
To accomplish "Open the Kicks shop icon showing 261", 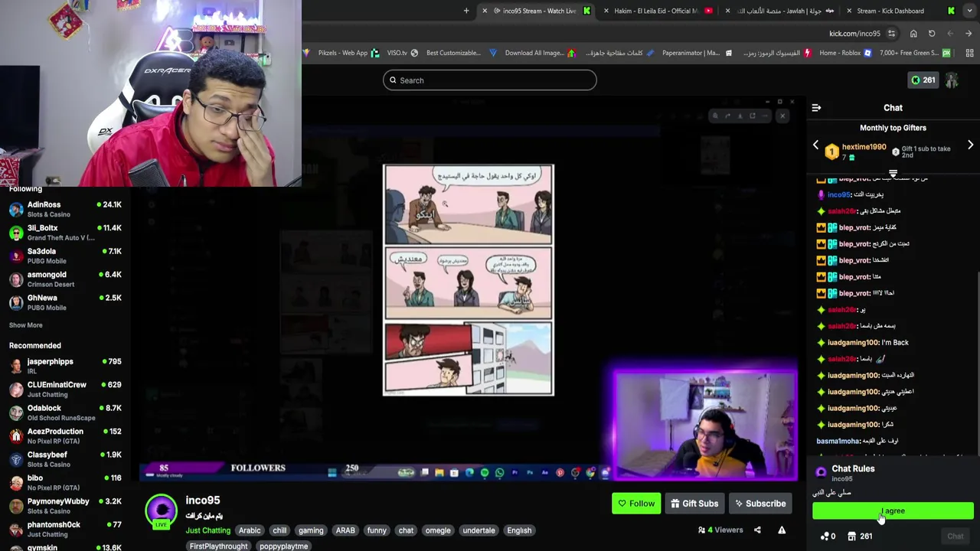I will click(861, 536).
